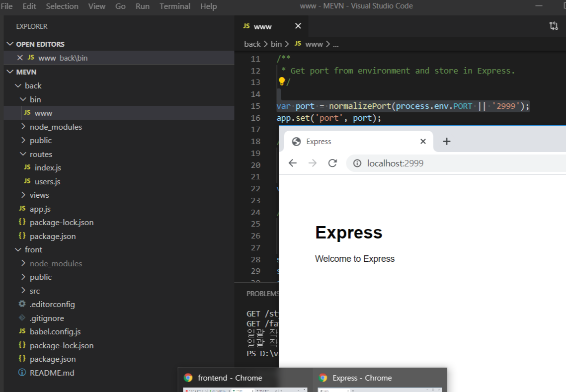
Task: Close the www editor tab
Action: click(x=298, y=26)
